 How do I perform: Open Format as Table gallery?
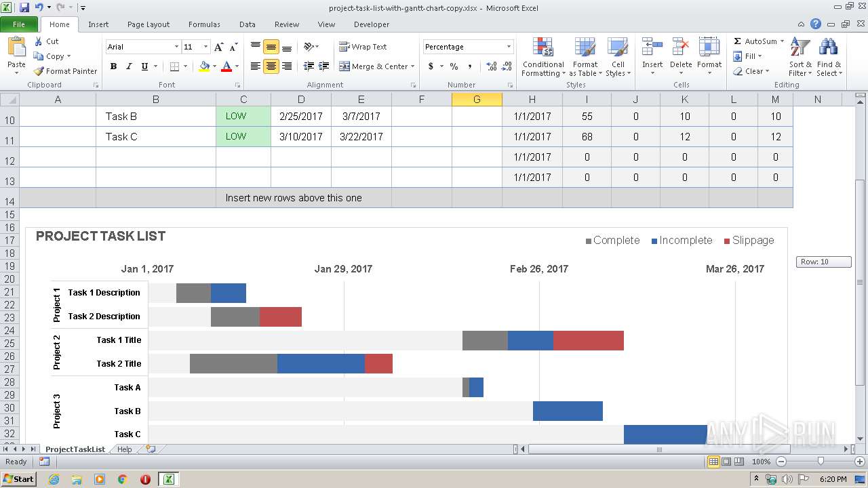585,58
